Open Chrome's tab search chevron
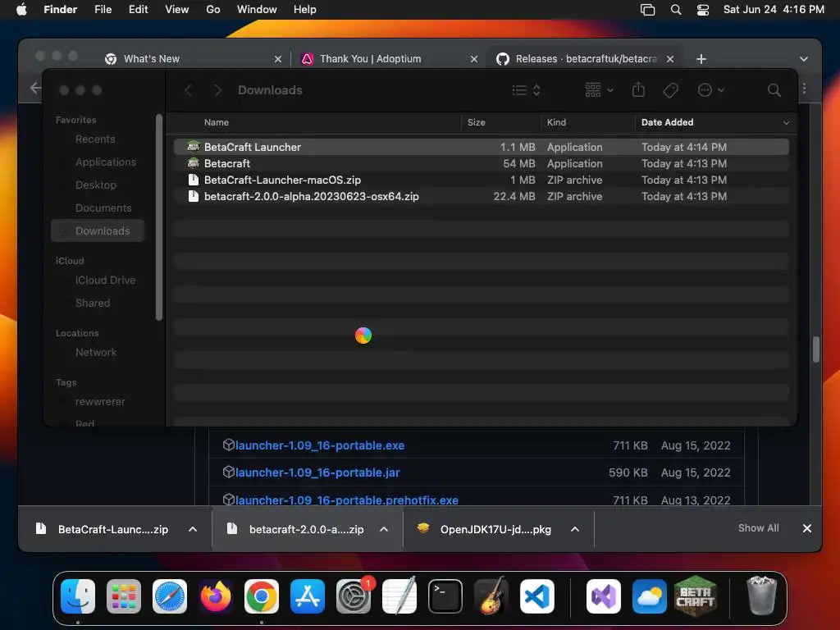The height and width of the screenshot is (630, 840). coord(804,59)
